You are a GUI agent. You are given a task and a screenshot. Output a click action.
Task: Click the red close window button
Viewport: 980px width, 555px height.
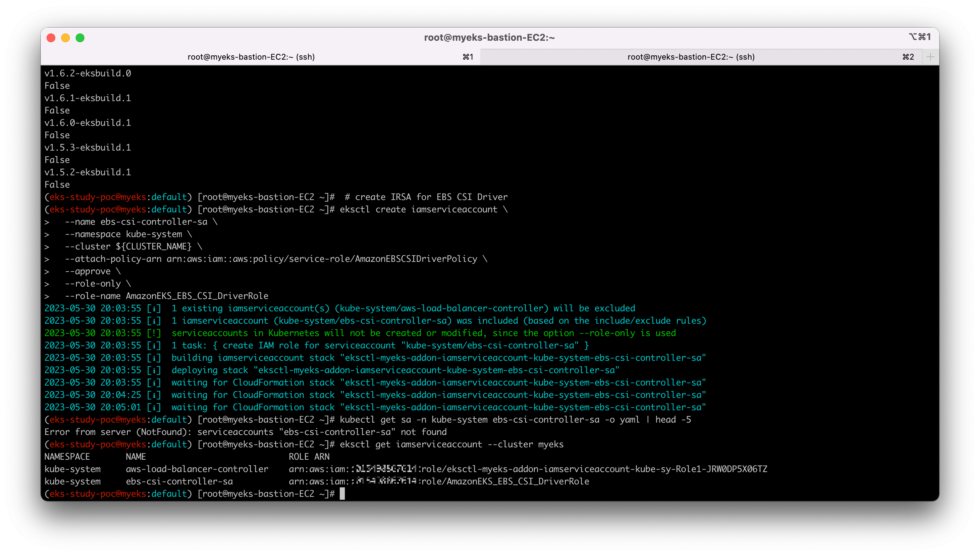pos(51,38)
